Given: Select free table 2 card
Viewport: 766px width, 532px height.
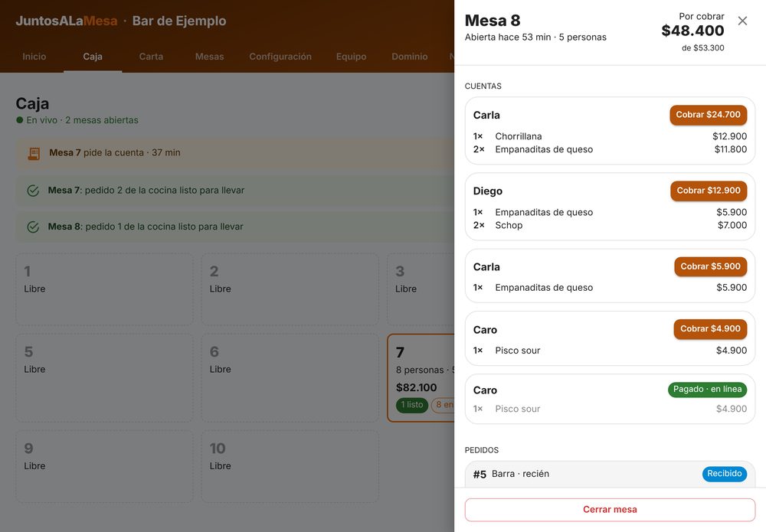Looking at the screenshot, I should tap(290, 289).
